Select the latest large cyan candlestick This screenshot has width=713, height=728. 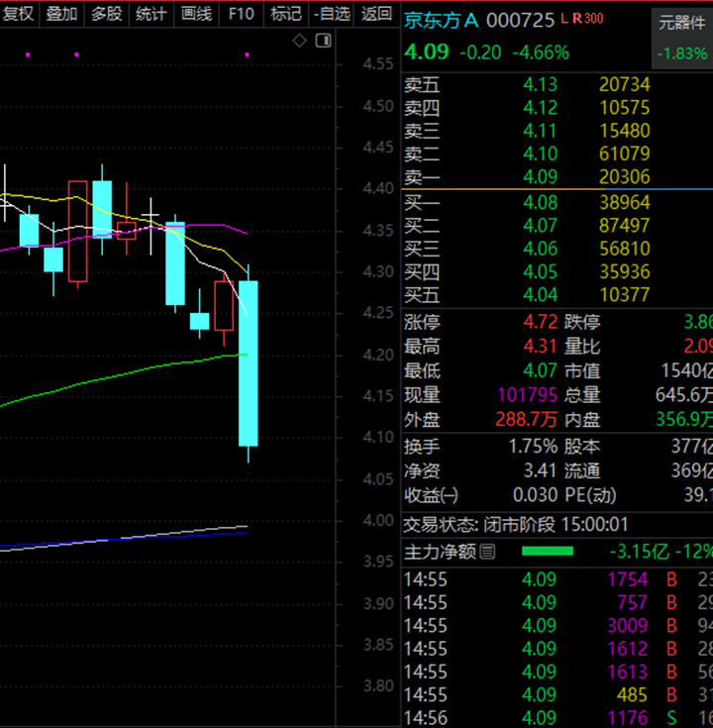click(x=249, y=364)
